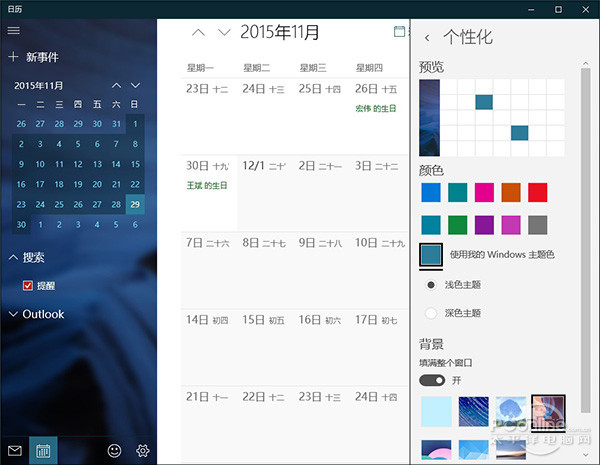
Task: Pick the gray color swatch
Action: click(538, 225)
